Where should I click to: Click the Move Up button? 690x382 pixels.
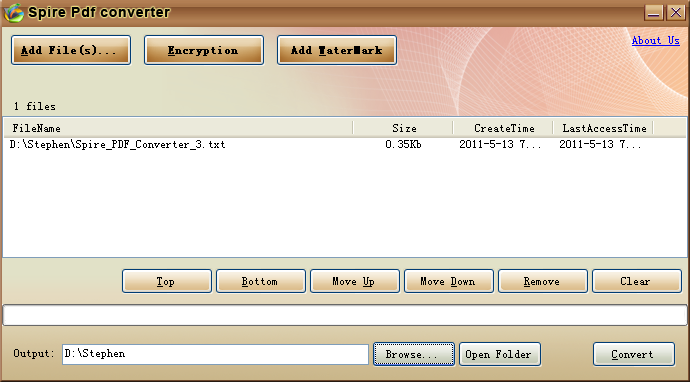click(355, 281)
